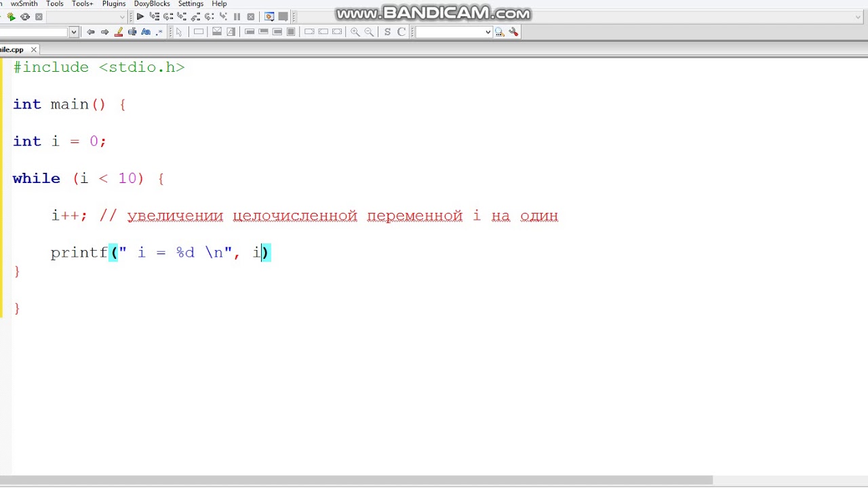Click the Jump back arrow icon
Viewport: 868px width, 488px height.
coord(90,32)
